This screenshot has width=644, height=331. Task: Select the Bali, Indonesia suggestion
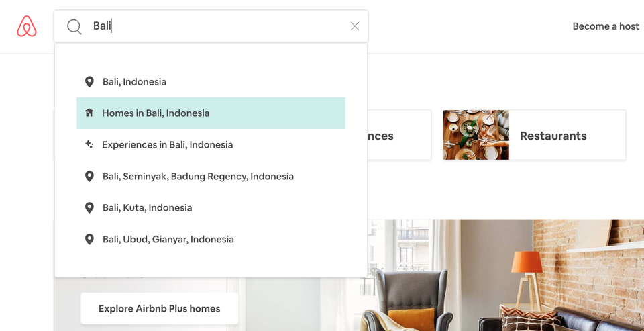tap(211, 82)
